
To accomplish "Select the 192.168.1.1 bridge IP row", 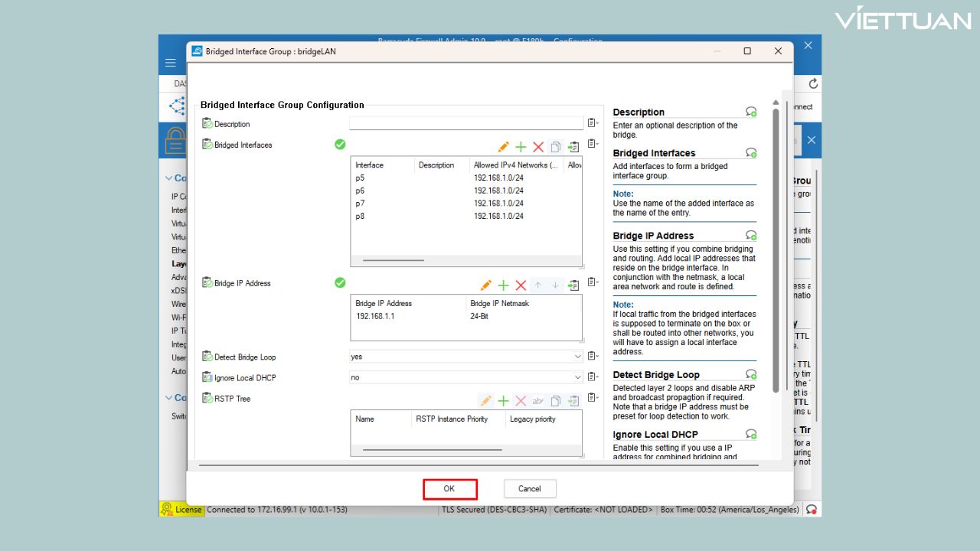I will pyautogui.click(x=375, y=316).
